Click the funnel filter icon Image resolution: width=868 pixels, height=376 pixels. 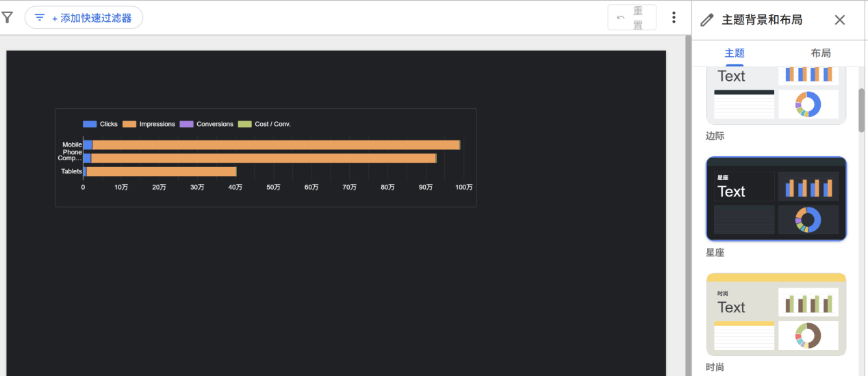pos(7,18)
